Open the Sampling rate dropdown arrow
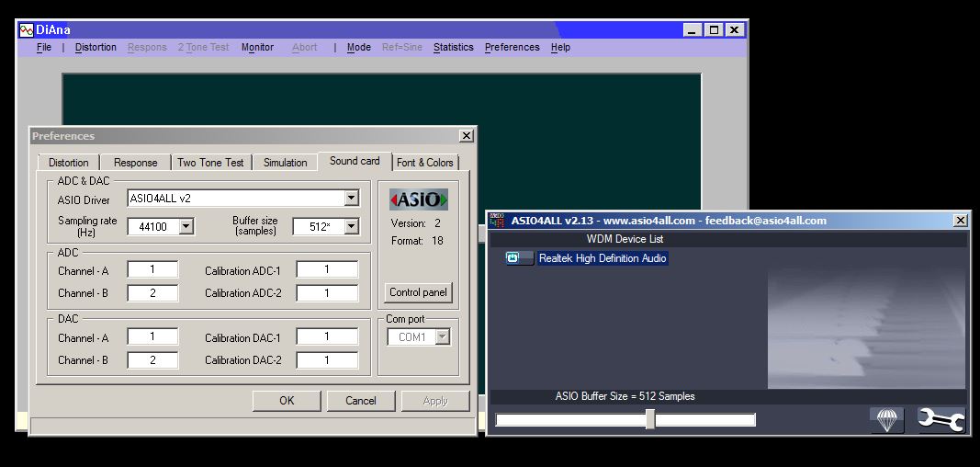The image size is (980, 467). tap(186, 226)
